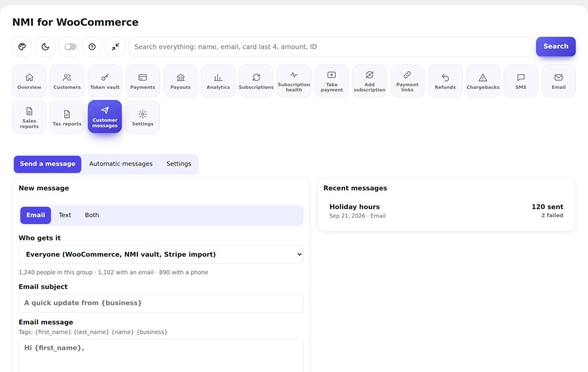The height and width of the screenshot is (372, 588).
Task: Choose Email as message channel
Action: pos(36,215)
